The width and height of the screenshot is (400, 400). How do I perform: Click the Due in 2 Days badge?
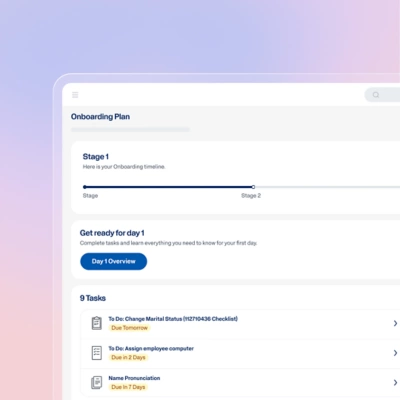click(128, 358)
